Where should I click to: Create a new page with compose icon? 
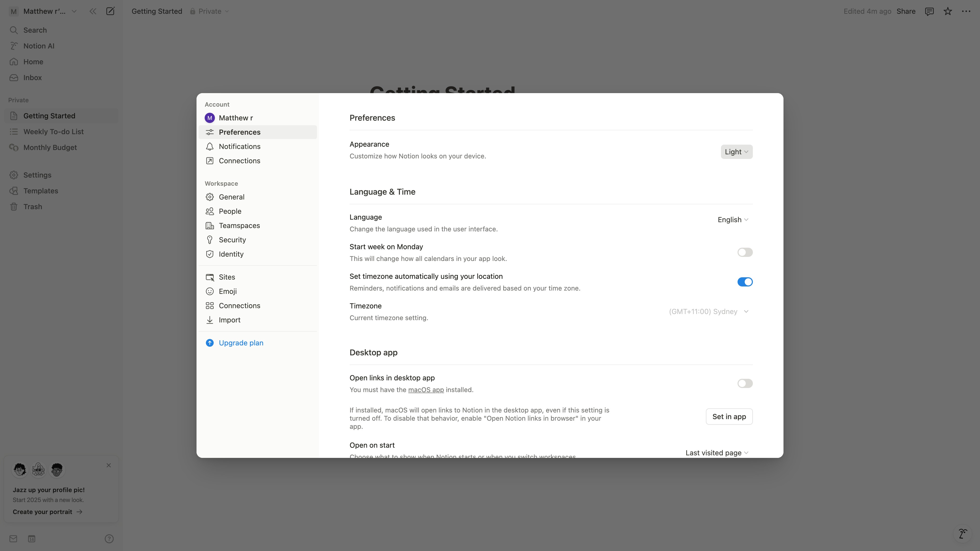click(110, 11)
